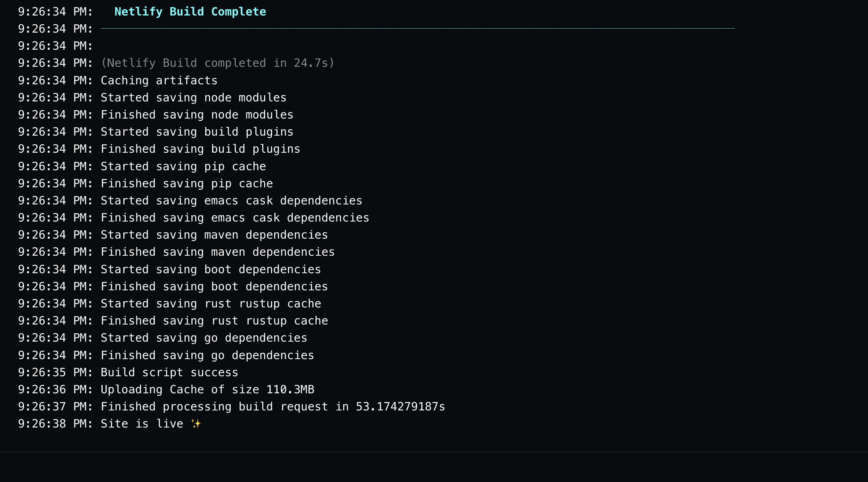Click the 9:26:35 PM timestamp
Viewport: 868px width, 482px height.
(55, 373)
